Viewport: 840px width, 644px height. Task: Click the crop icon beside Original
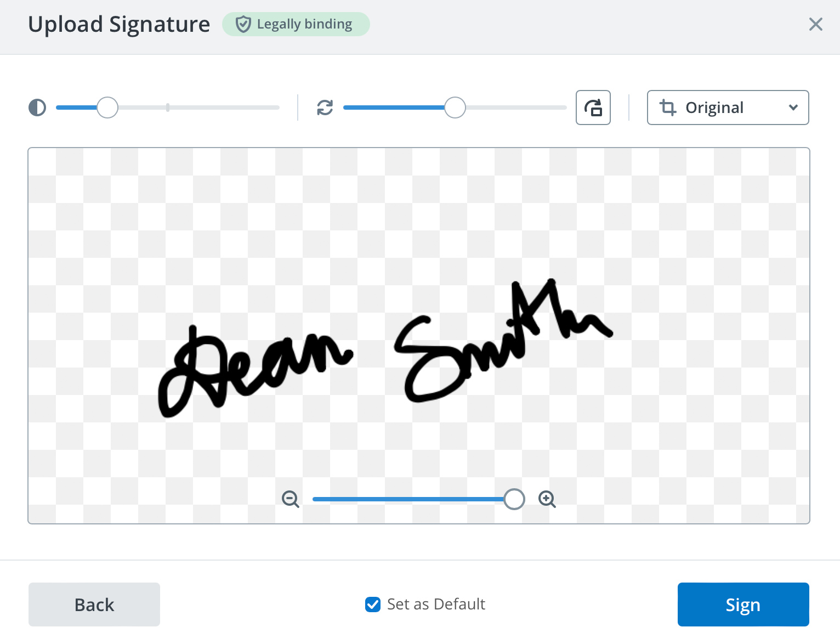click(668, 108)
